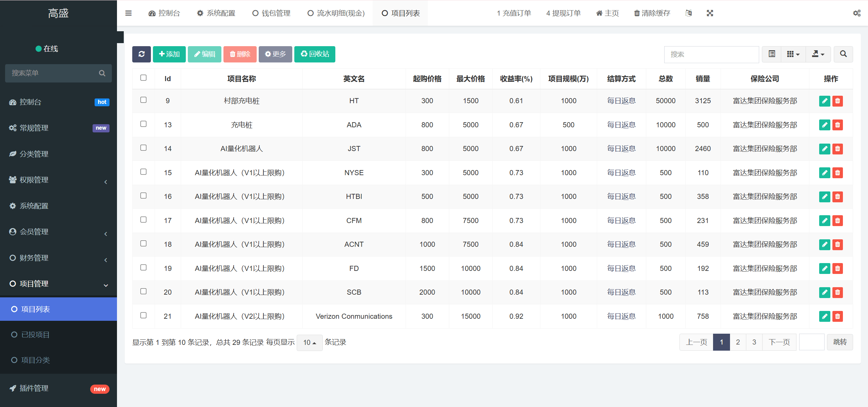Screen dimensions: 868x407
Task: Select all rows with the header checkbox
Action: pyautogui.click(x=143, y=78)
